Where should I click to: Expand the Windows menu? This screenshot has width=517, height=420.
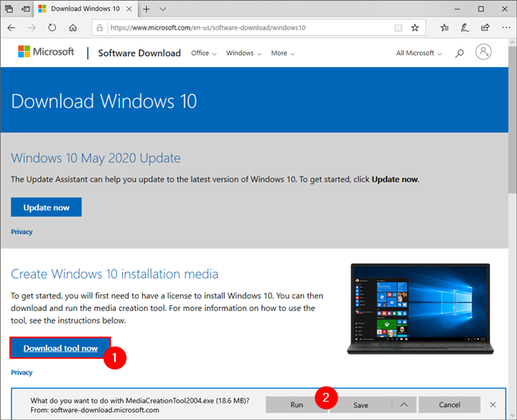(x=243, y=53)
